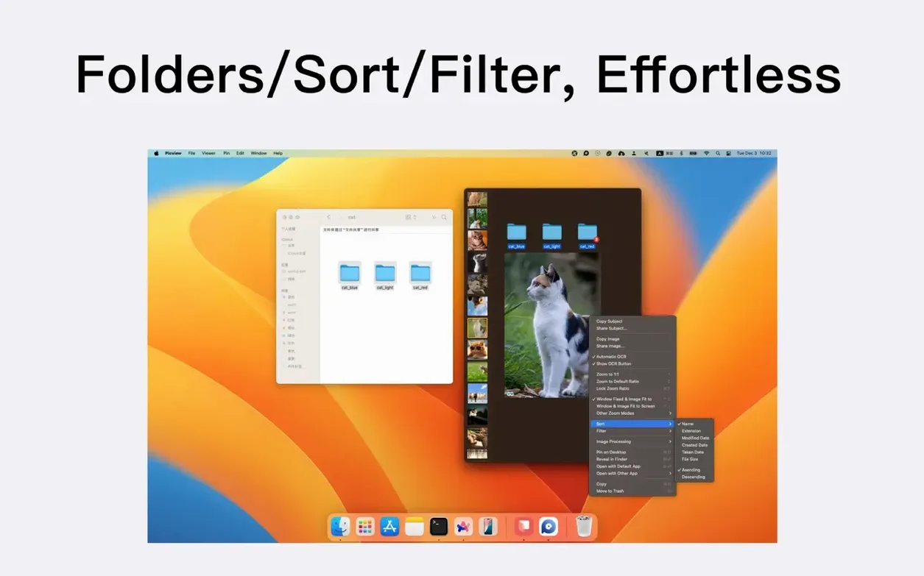Click Pin on Desktop

click(632, 452)
